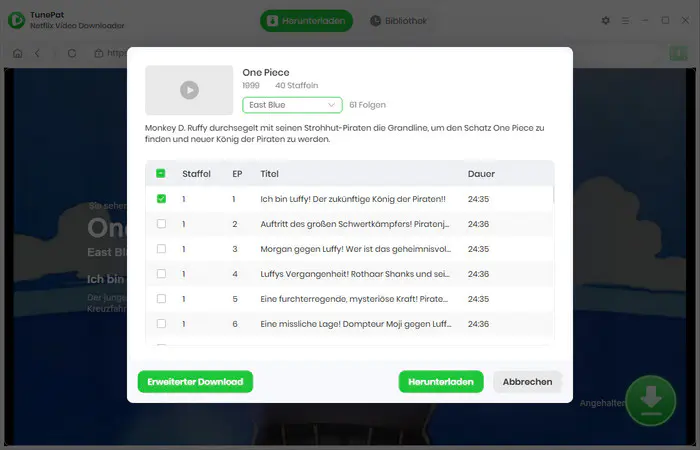Check the box for episode 2

coord(161,224)
